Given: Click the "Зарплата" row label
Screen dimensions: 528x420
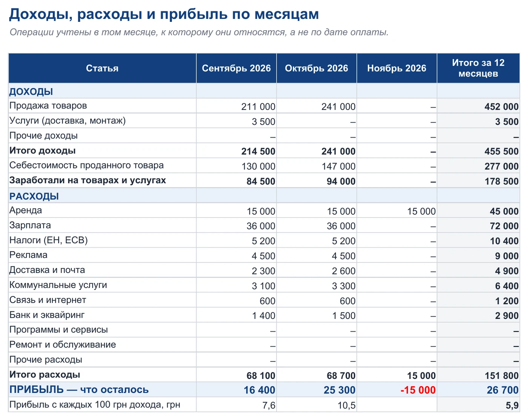Looking at the screenshot, I should tap(30, 225).
